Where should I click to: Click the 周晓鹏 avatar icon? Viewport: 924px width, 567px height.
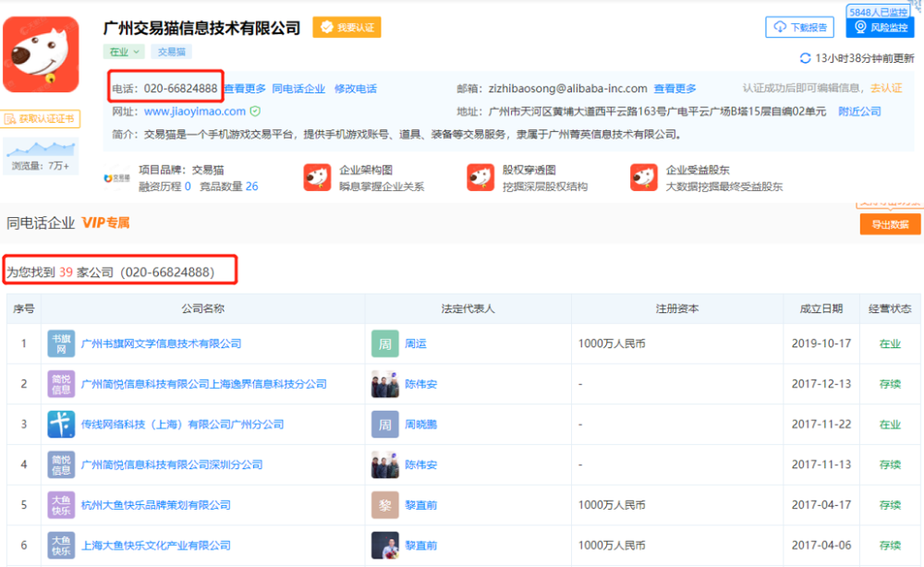pos(384,425)
